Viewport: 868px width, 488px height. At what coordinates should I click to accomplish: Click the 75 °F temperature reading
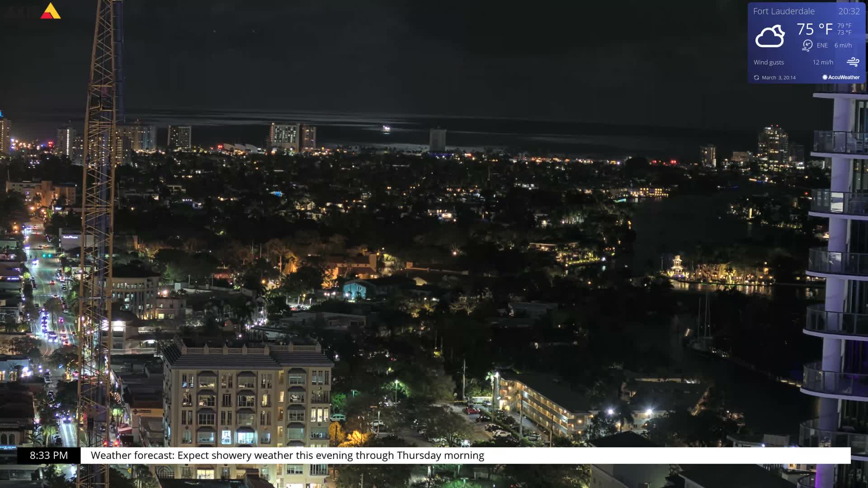click(814, 29)
